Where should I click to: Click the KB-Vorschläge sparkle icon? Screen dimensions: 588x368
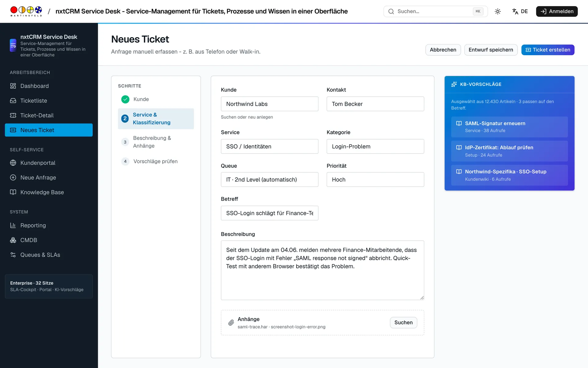tap(454, 84)
